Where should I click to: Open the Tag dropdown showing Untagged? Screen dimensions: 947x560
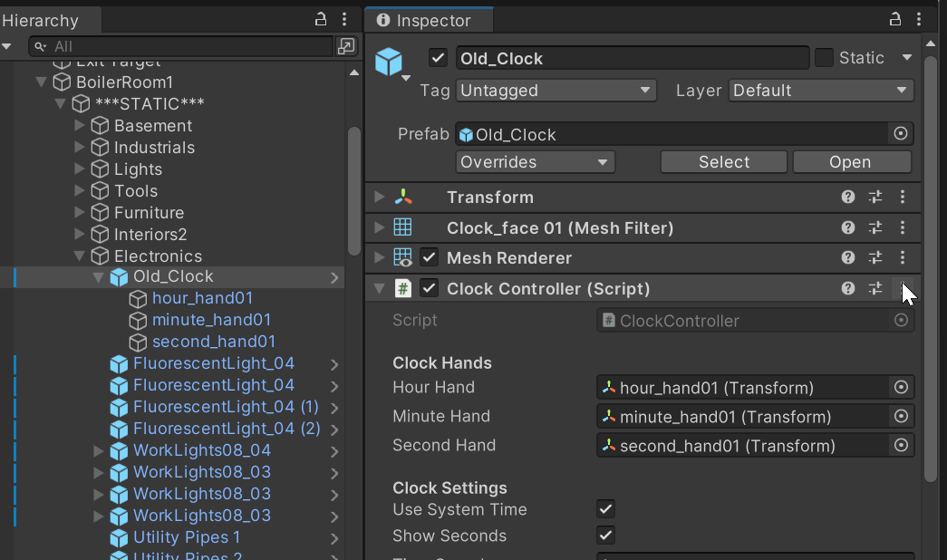click(x=556, y=90)
